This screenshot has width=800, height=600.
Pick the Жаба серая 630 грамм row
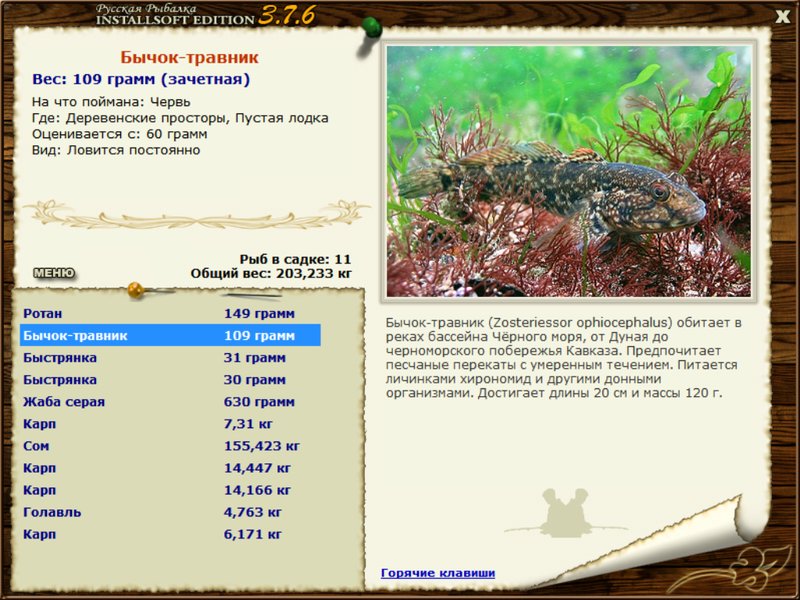(170, 402)
